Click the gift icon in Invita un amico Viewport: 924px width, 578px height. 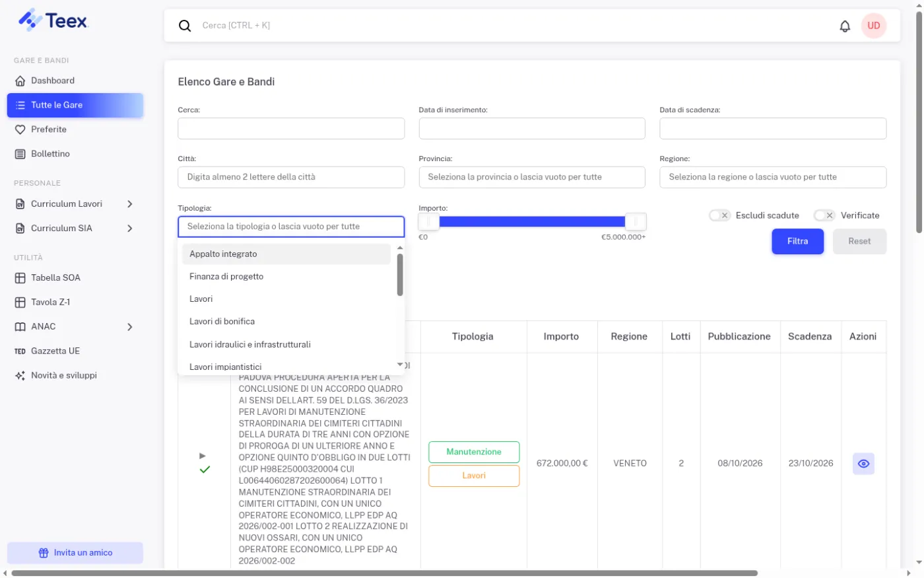point(44,553)
